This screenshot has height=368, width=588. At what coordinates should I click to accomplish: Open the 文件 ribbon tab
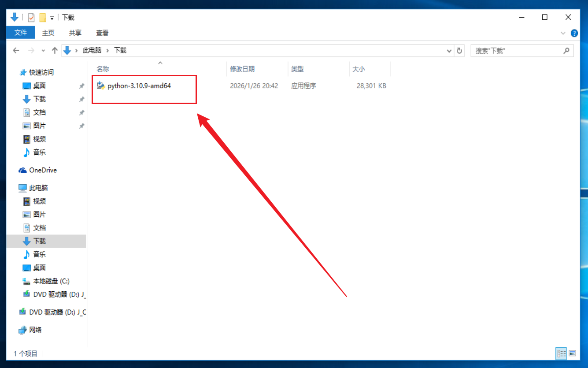tap(20, 33)
